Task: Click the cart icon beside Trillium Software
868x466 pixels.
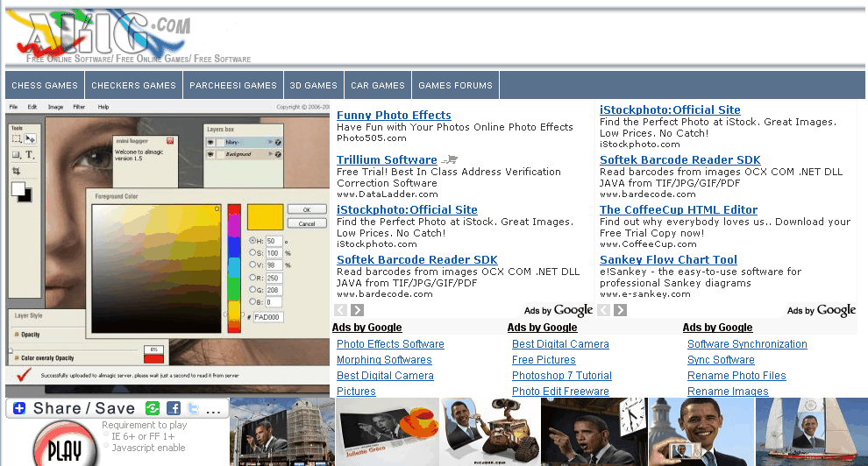Action: (x=450, y=159)
